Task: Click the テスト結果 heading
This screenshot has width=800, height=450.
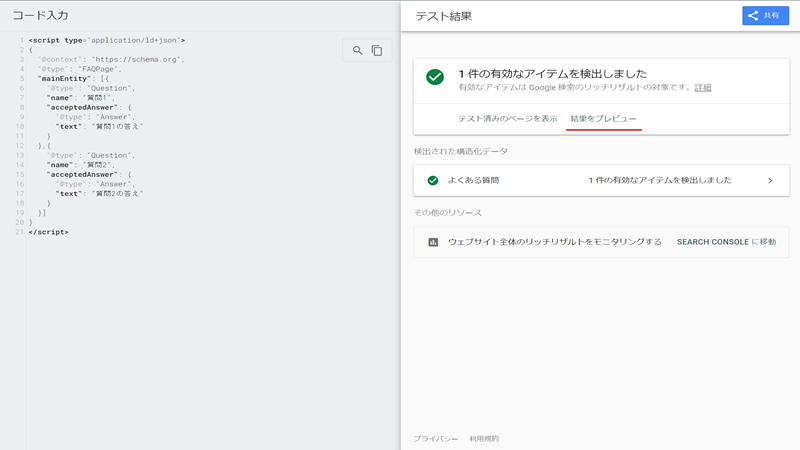Action: [x=443, y=16]
